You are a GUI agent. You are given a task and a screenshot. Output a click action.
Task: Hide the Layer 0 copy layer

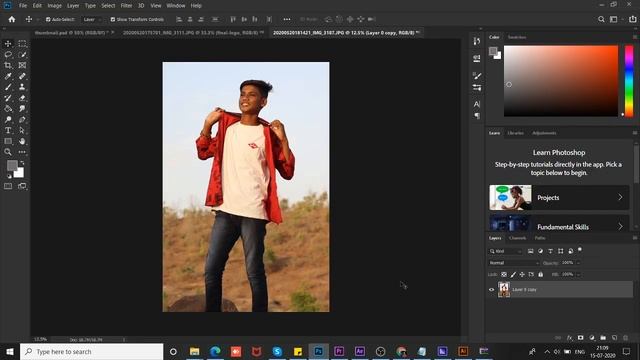coord(491,290)
